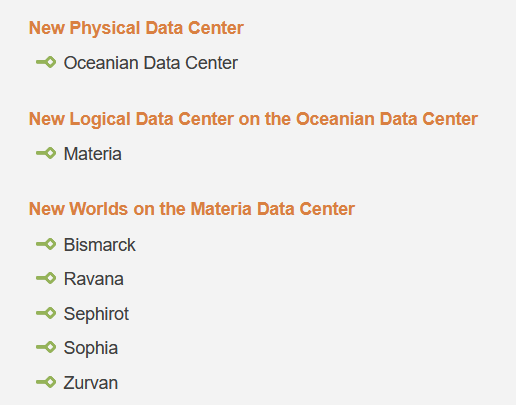Click the bullet icon beside Sophia
This screenshot has width=516, height=405.
(46, 347)
